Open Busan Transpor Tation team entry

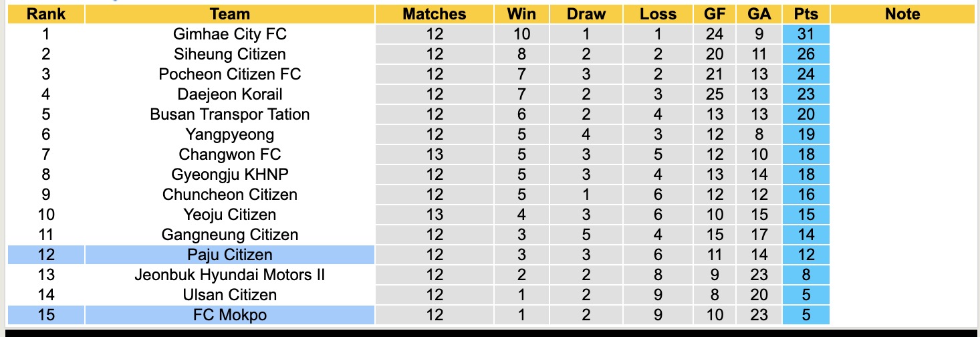coord(229,114)
